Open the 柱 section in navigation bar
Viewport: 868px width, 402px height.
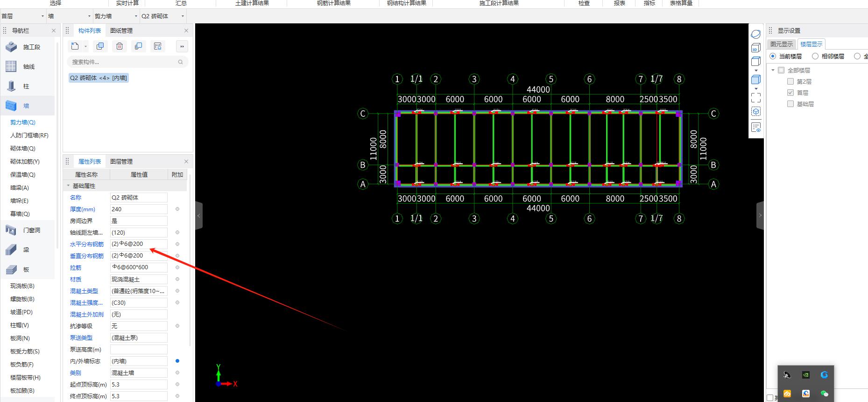click(28, 86)
